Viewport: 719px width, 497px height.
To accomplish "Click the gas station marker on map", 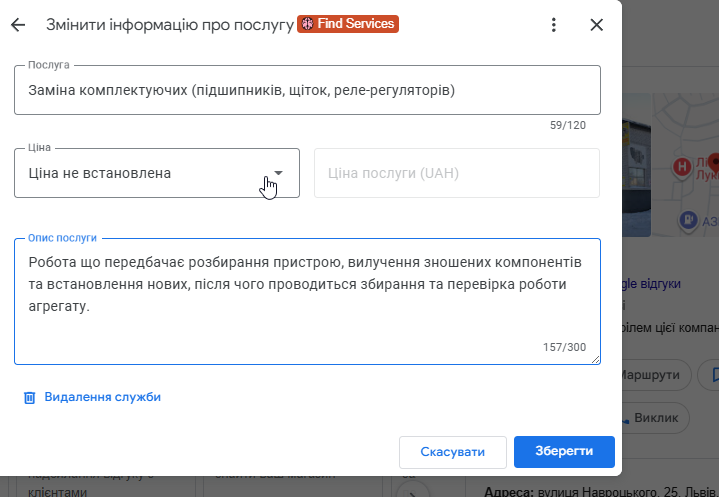I will click(x=688, y=219).
